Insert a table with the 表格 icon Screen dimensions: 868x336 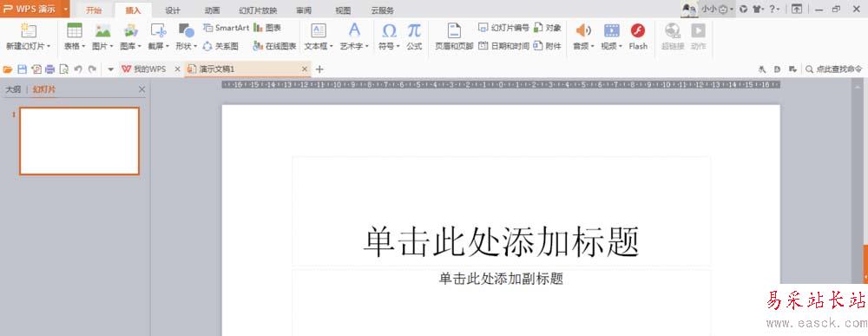[x=74, y=37]
